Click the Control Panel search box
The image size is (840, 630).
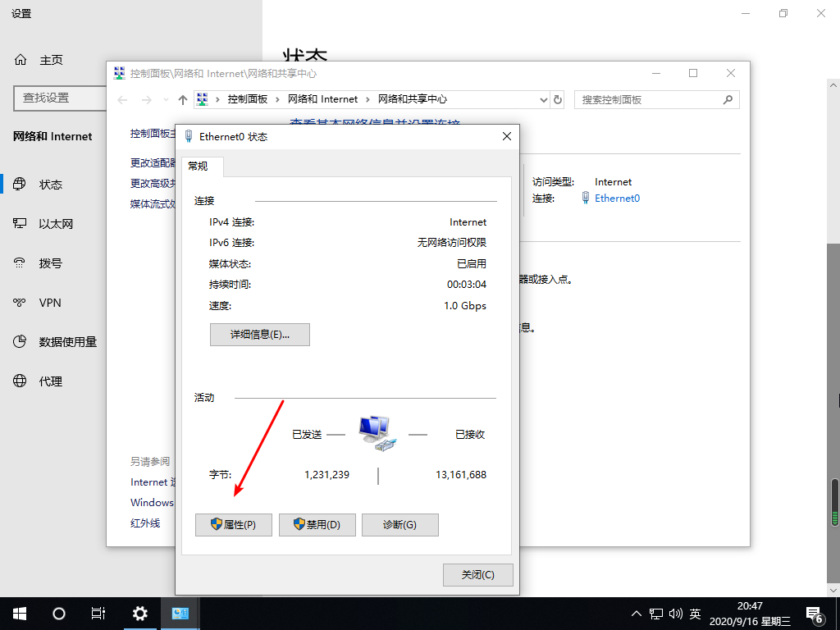(x=657, y=99)
